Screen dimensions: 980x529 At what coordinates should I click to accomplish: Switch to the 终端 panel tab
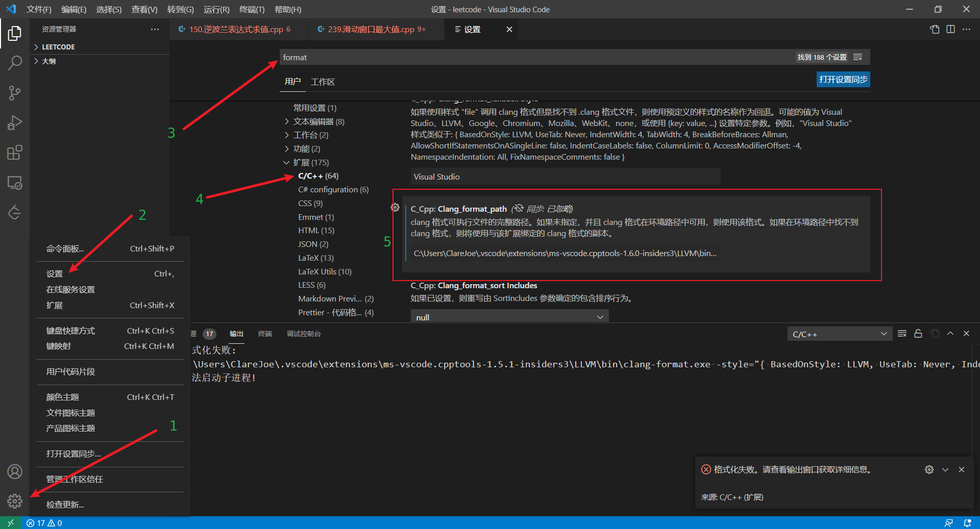pyautogui.click(x=265, y=334)
